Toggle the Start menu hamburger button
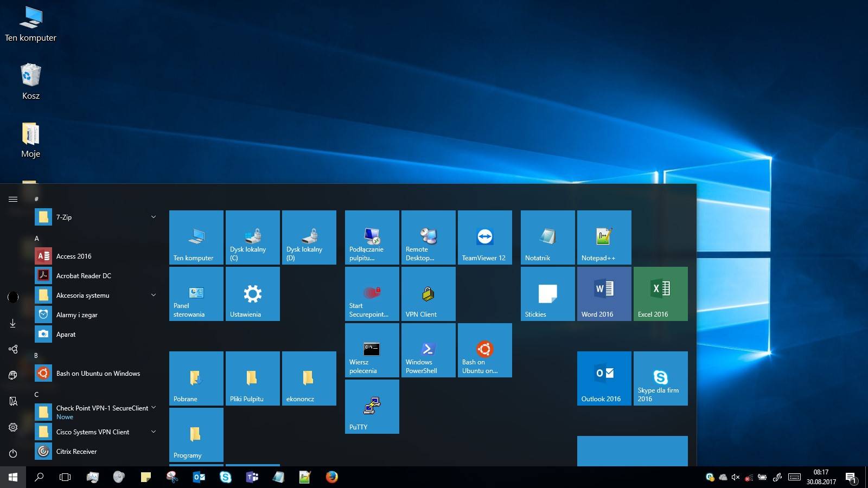868x488 pixels. pyautogui.click(x=13, y=199)
